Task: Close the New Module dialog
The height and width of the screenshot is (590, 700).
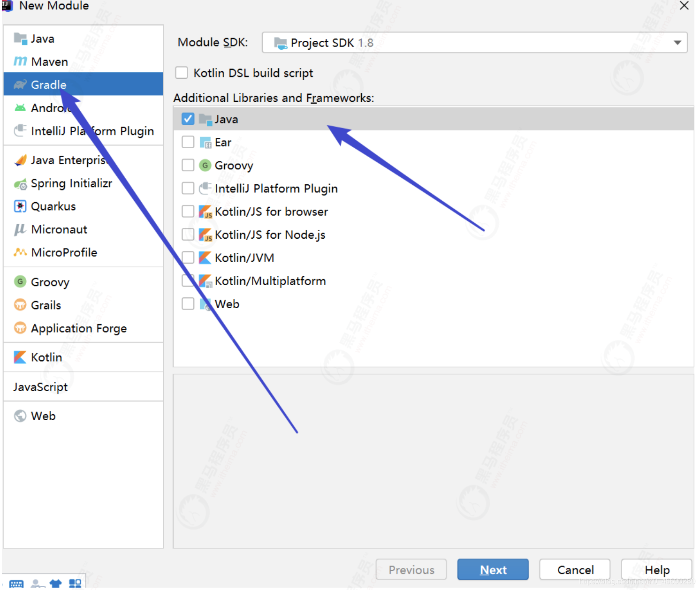Action: pyautogui.click(x=685, y=6)
